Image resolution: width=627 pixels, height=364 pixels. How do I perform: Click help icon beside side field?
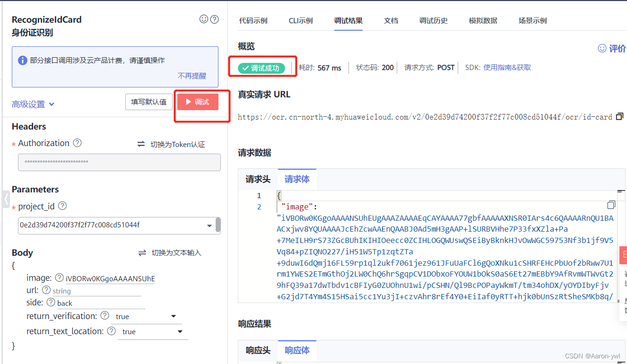(x=51, y=302)
